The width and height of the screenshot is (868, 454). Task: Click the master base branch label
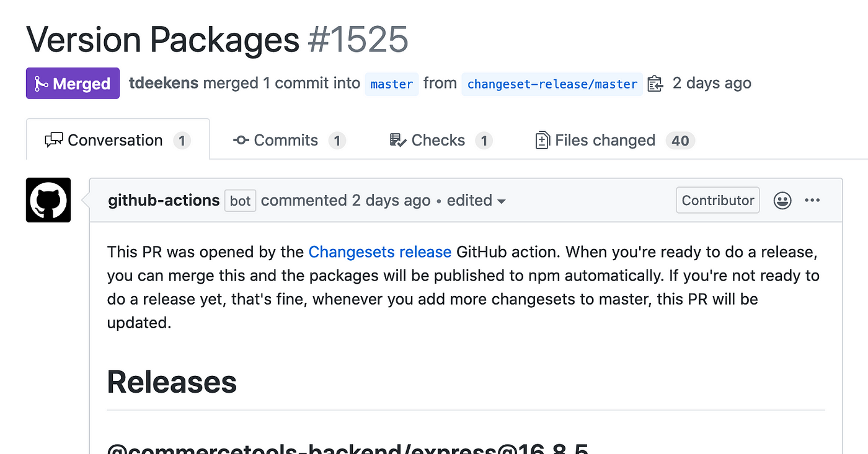392,84
